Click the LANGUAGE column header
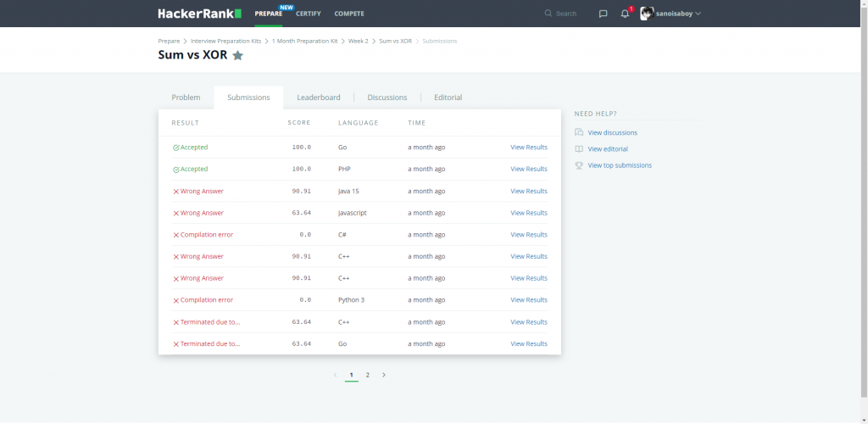Screen dimensions: 868x424 (359, 123)
